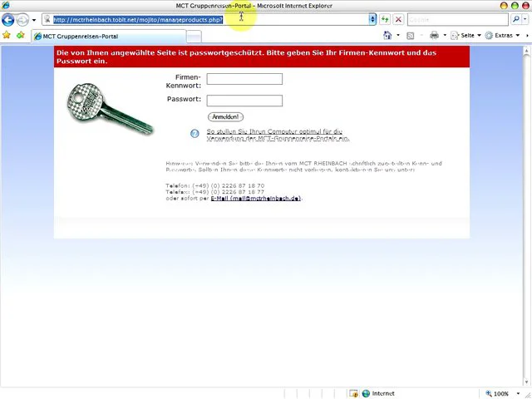Open the Favorites Center star icon

[6, 35]
